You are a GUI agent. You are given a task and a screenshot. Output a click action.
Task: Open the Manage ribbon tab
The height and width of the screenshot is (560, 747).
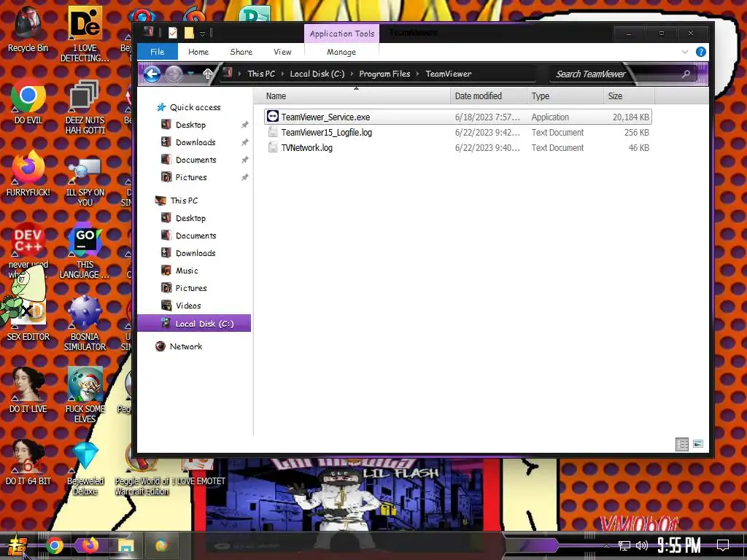341,52
